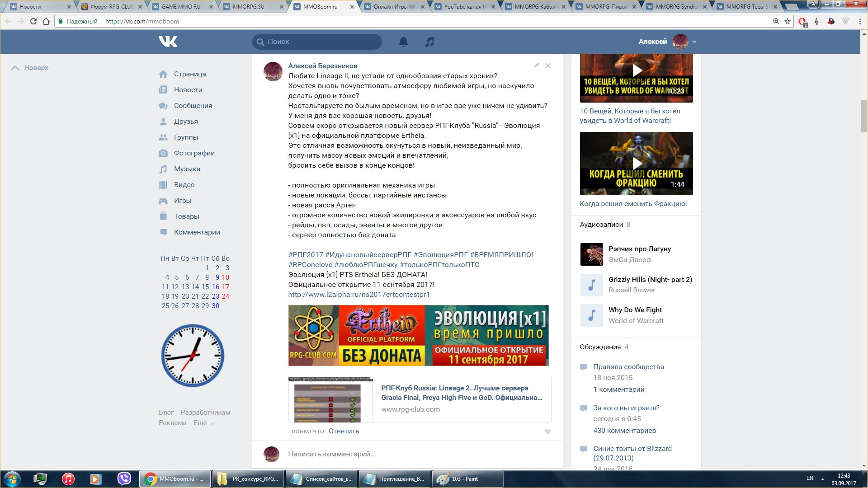Delete the post with the X icon

point(548,66)
